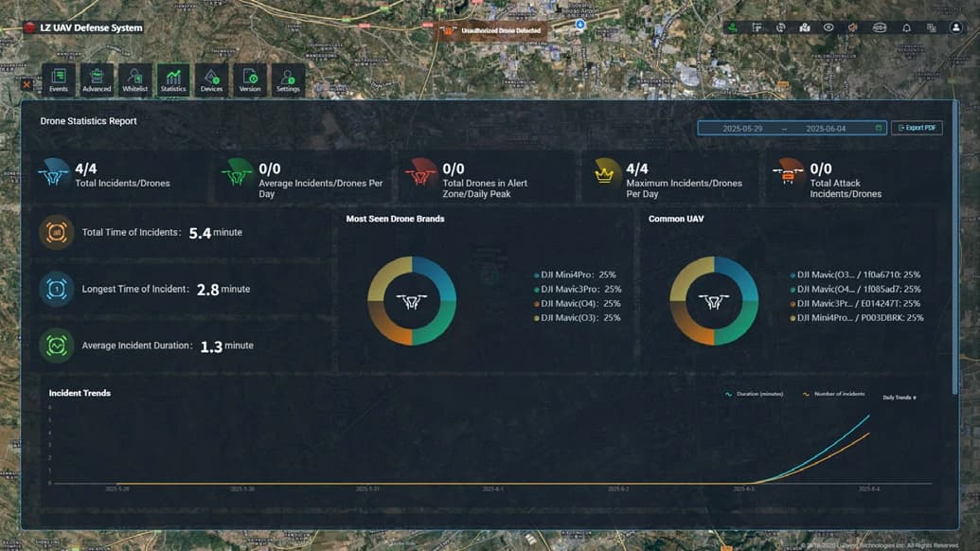Click the Drone Statistics Report title
The width and height of the screenshot is (980, 551).
[88, 121]
